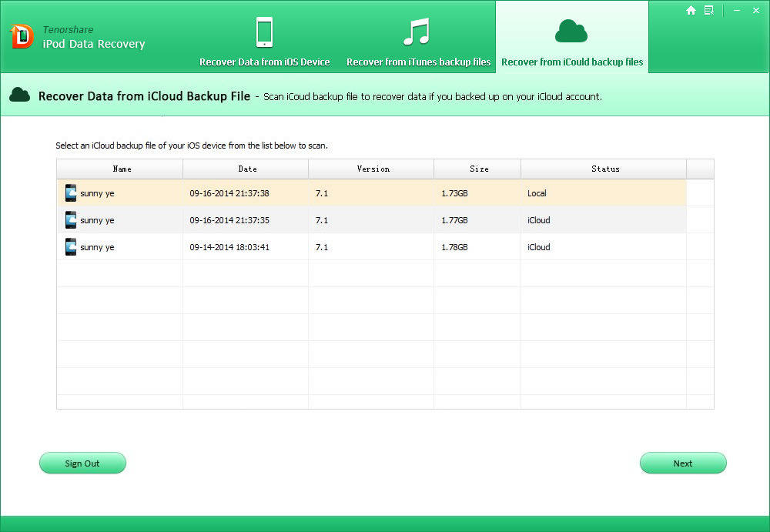
Task: Select sunny ye name in the 1.77GB row
Action: pyautogui.click(x=97, y=220)
